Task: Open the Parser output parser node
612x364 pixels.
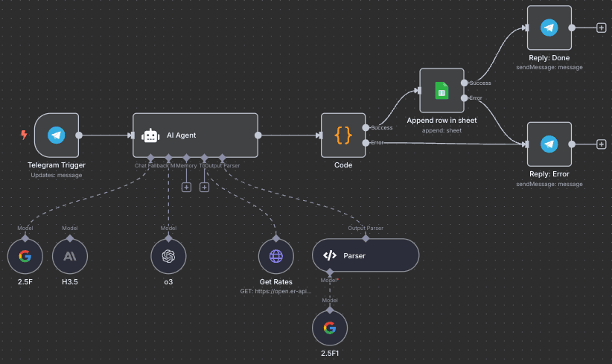Action: point(366,255)
